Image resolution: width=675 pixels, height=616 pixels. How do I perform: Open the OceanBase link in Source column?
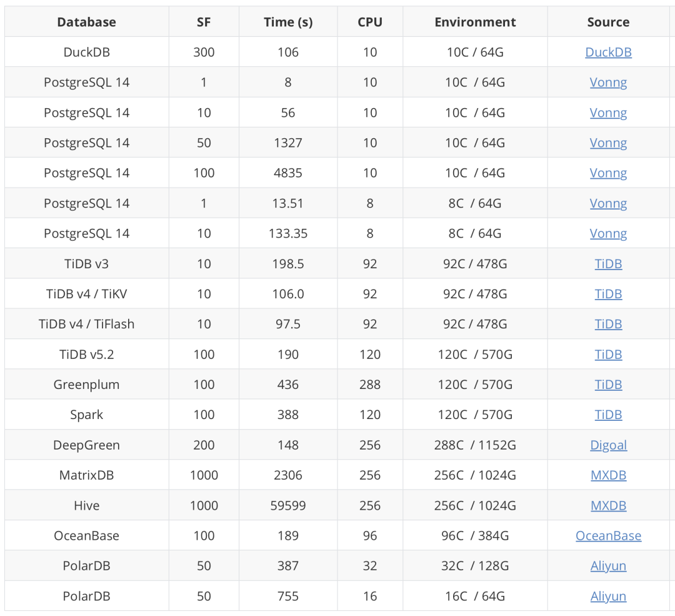[x=608, y=536]
